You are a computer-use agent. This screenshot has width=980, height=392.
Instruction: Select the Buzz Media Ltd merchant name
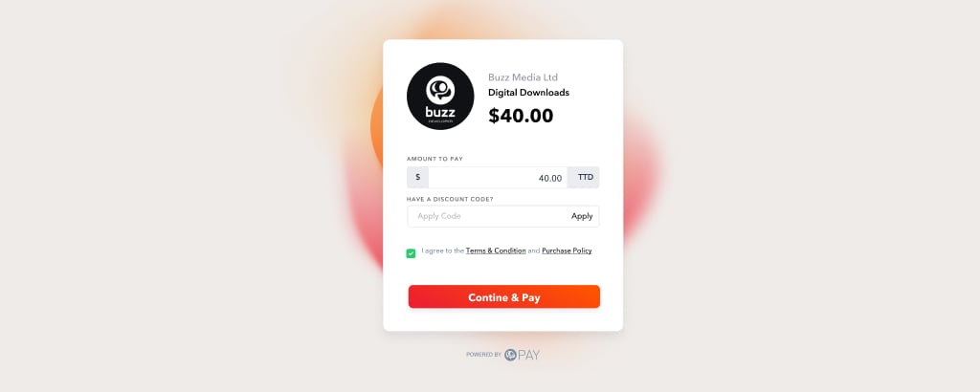pos(523,77)
